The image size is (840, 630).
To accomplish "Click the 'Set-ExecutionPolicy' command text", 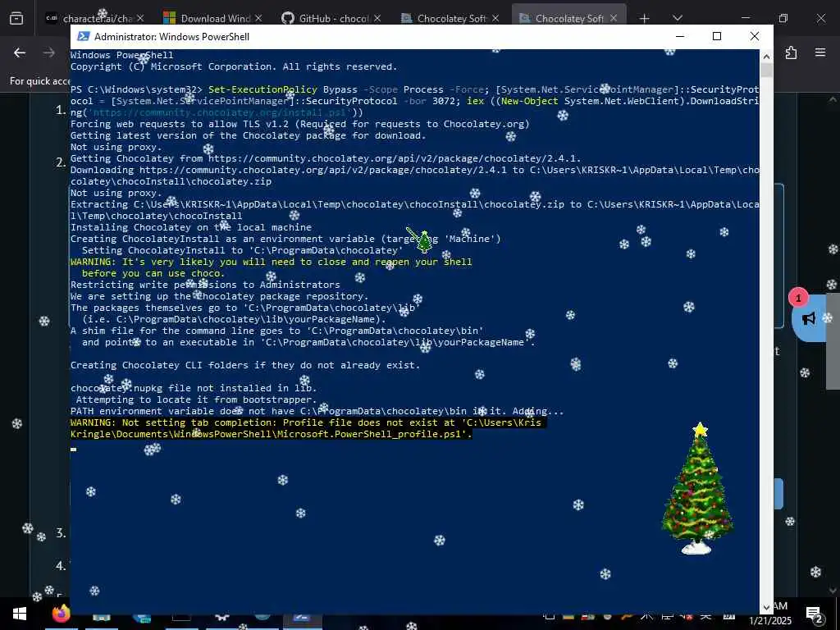I will tap(263, 89).
